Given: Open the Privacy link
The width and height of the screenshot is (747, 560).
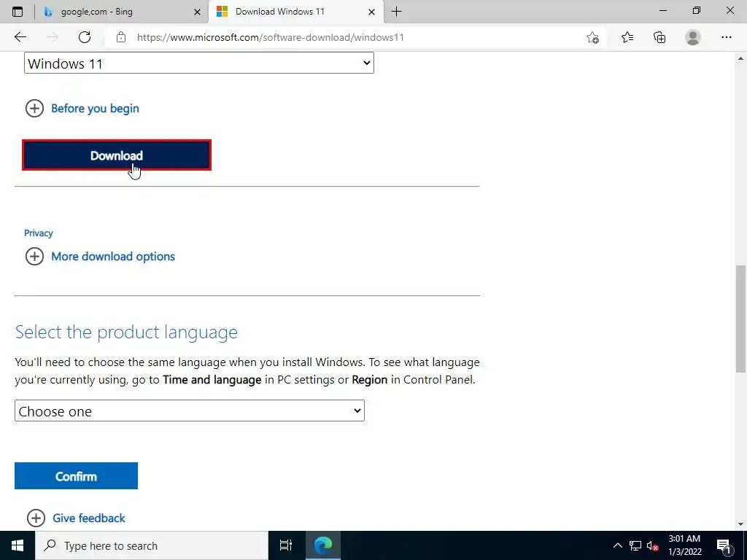Looking at the screenshot, I should click(x=38, y=233).
